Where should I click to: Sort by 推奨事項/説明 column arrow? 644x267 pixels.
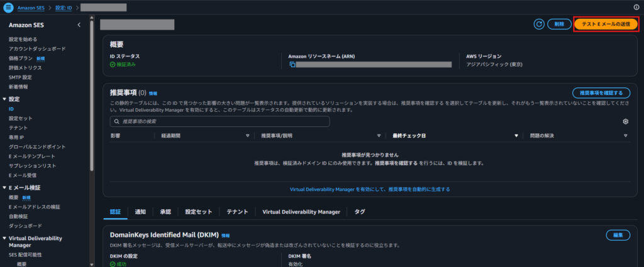tap(379, 136)
